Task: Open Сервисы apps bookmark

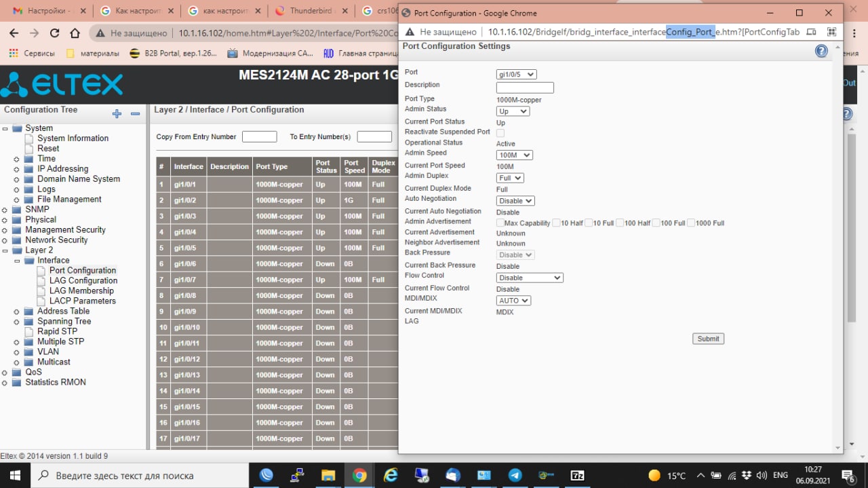Action: pos(32,53)
